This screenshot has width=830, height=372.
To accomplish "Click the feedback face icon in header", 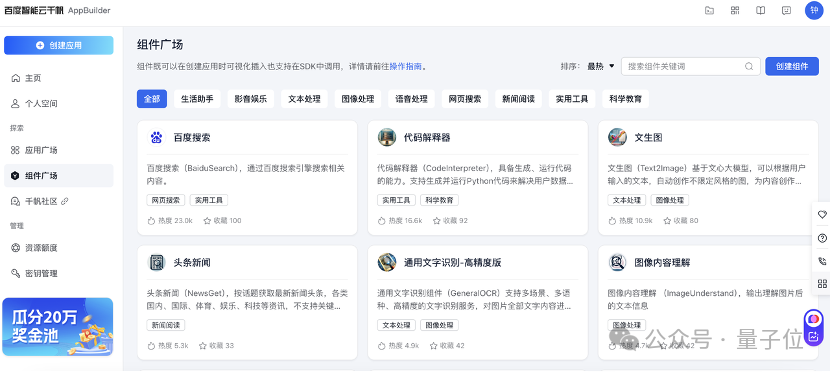I will point(787,11).
